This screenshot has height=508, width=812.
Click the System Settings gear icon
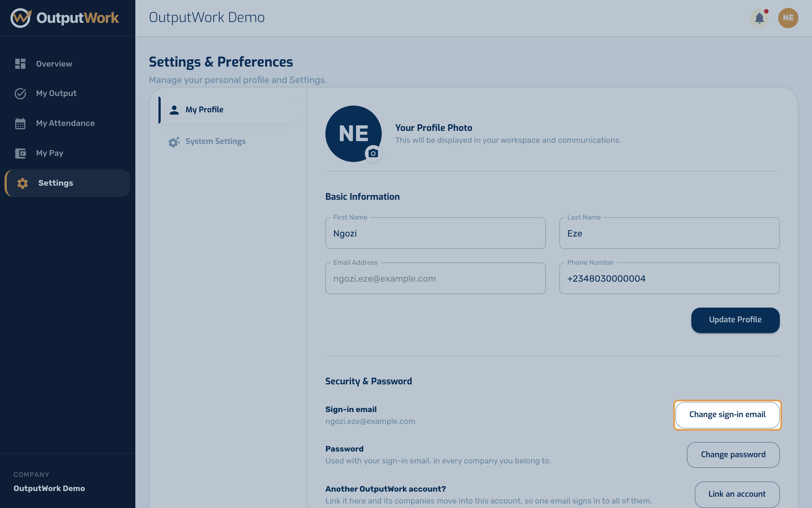174,141
